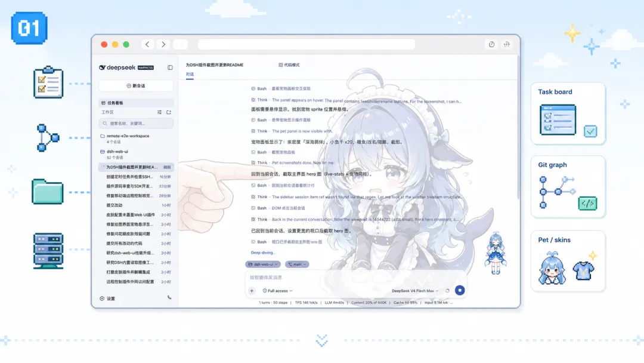Viewport: 644px width, 363px height.
Task: Click the Bash step 悬停宠物显示操作面板
Action: point(281,120)
